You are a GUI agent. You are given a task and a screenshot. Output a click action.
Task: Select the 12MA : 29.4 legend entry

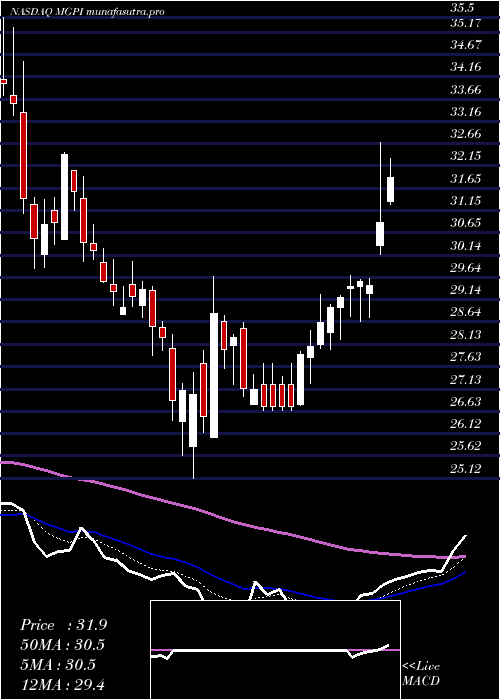[x=62, y=684]
